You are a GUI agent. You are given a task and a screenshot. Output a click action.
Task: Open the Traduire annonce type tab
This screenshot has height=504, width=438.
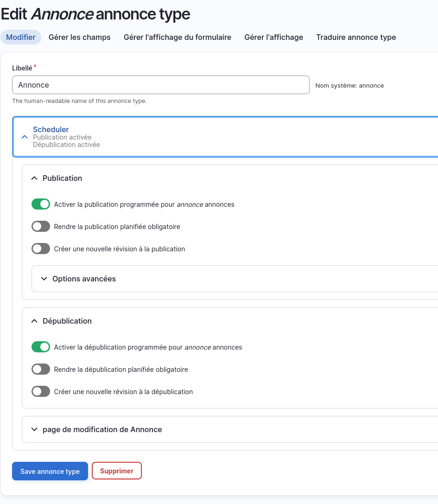click(356, 37)
